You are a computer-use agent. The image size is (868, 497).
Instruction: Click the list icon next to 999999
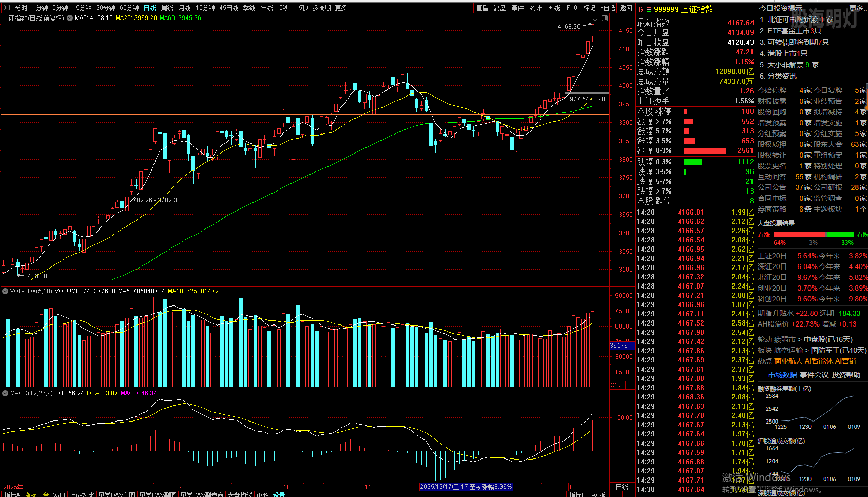649,10
